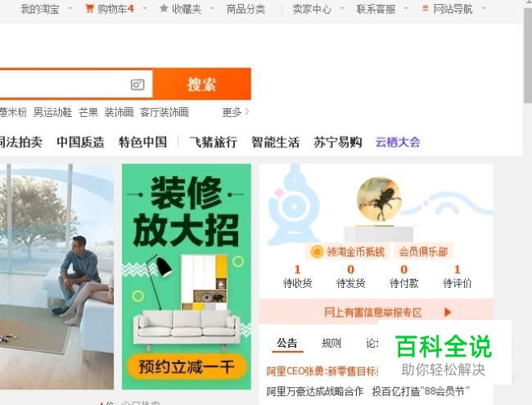Viewport: 532px width, 405px height.
Task: Click the camera image-search icon
Action: 138,84
